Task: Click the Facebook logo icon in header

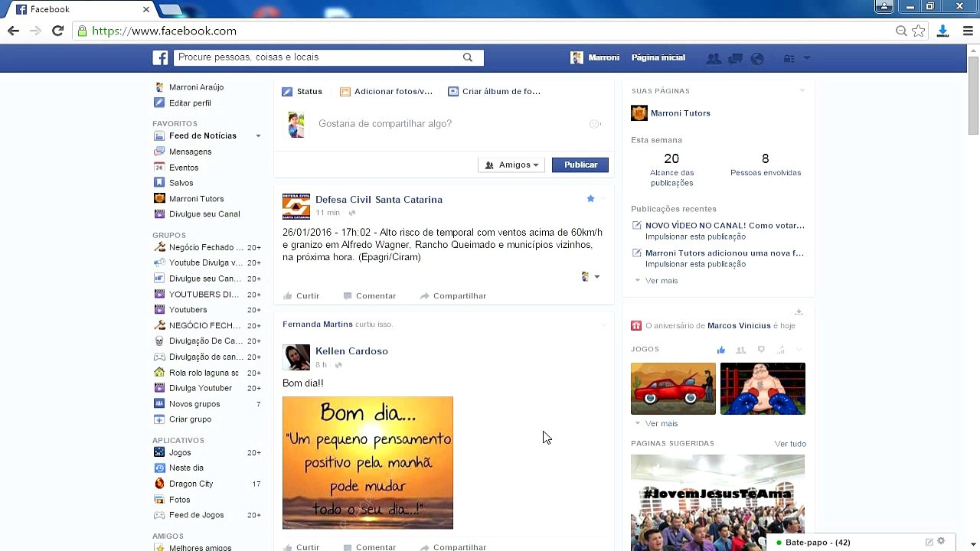Action: coord(160,57)
